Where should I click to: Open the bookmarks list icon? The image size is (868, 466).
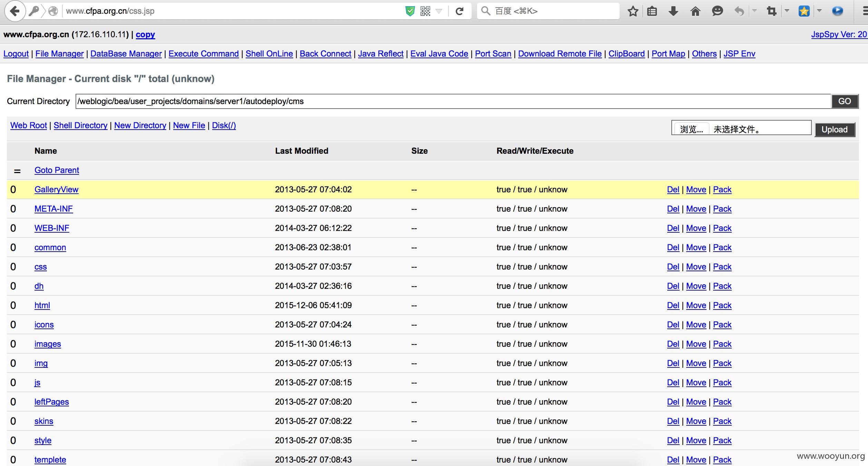coord(652,11)
